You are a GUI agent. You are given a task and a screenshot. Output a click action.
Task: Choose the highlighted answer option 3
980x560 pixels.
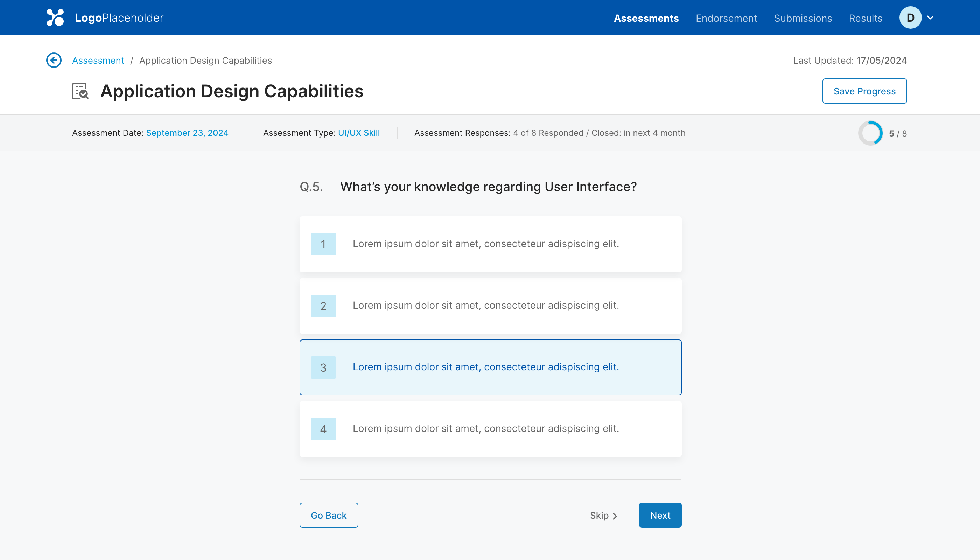tap(490, 367)
